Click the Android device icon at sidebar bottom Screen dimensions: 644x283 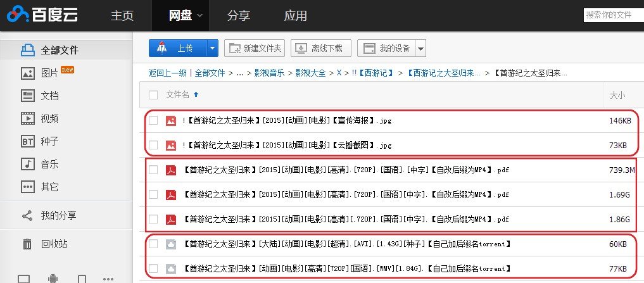tap(53, 279)
